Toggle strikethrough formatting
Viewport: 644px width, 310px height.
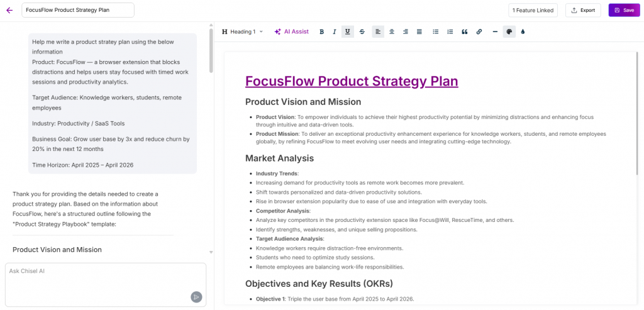coord(362,31)
